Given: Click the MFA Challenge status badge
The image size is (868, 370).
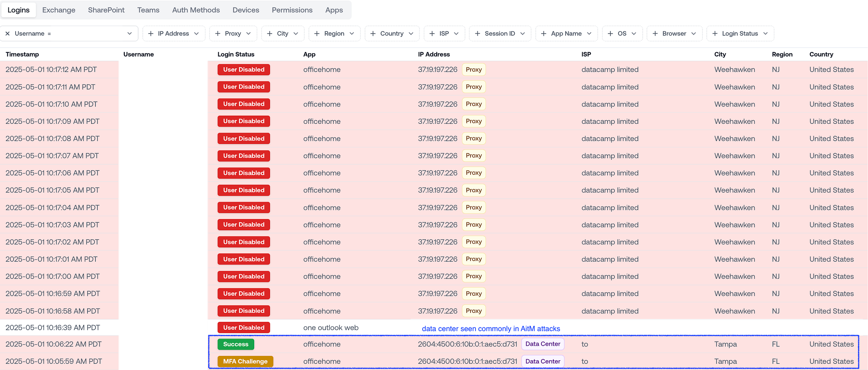Looking at the screenshot, I should (x=245, y=361).
